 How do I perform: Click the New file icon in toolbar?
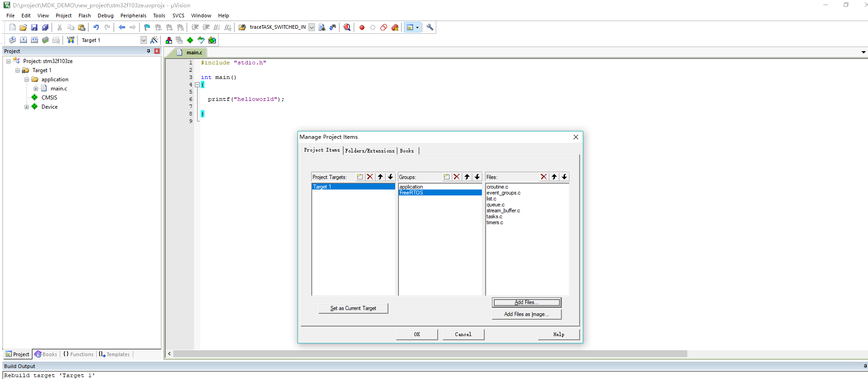click(x=12, y=27)
